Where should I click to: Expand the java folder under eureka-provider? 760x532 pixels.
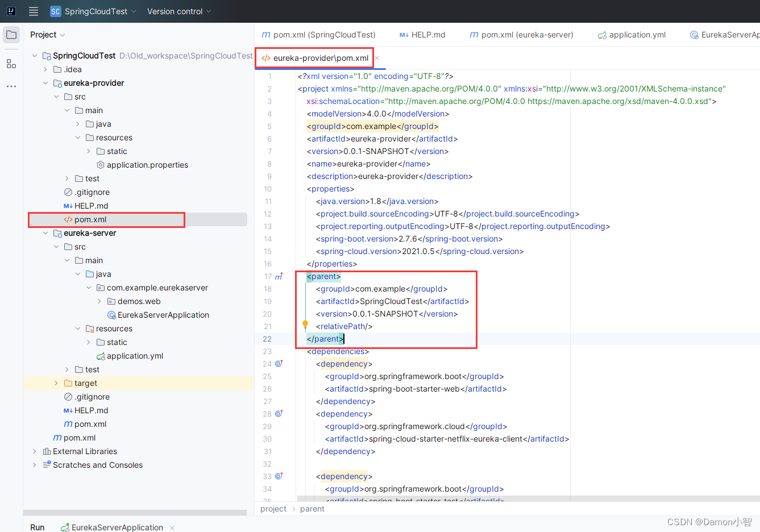click(x=78, y=124)
